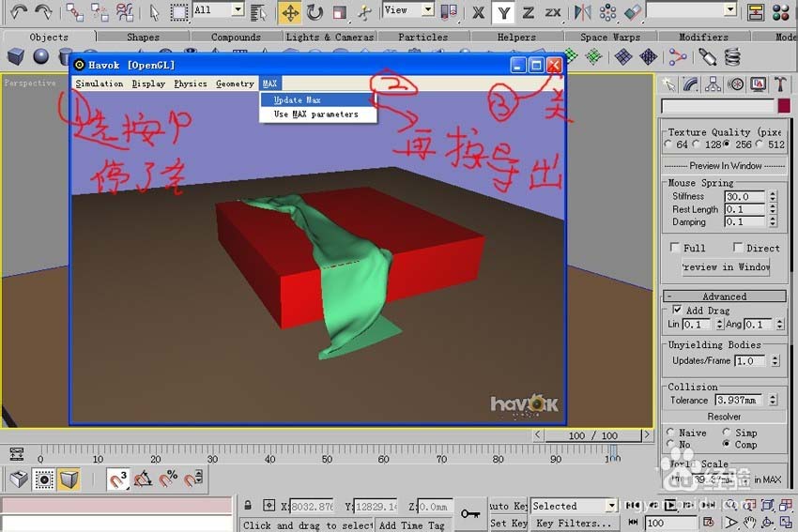Open the Geometry menu in Havok

(x=235, y=84)
